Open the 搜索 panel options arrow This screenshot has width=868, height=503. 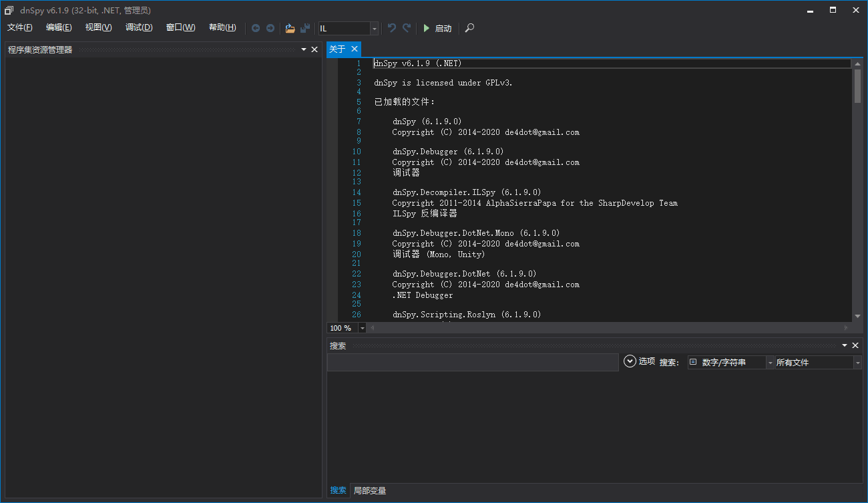845,345
